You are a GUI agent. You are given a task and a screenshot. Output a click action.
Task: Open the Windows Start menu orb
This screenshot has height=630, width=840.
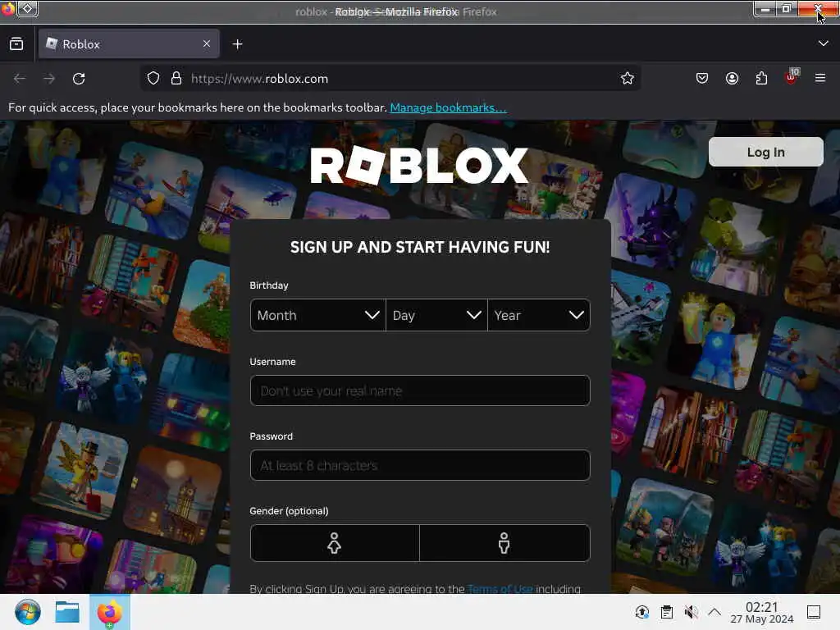pyautogui.click(x=27, y=612)
